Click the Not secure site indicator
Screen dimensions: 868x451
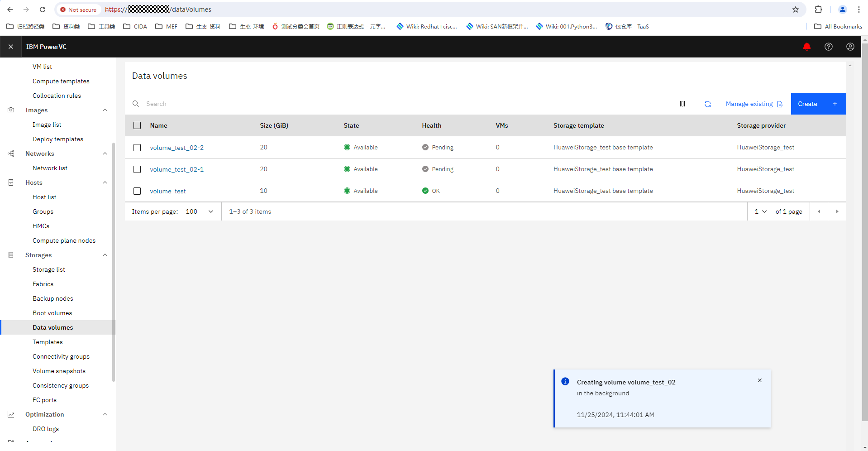(x=79, y=10)
